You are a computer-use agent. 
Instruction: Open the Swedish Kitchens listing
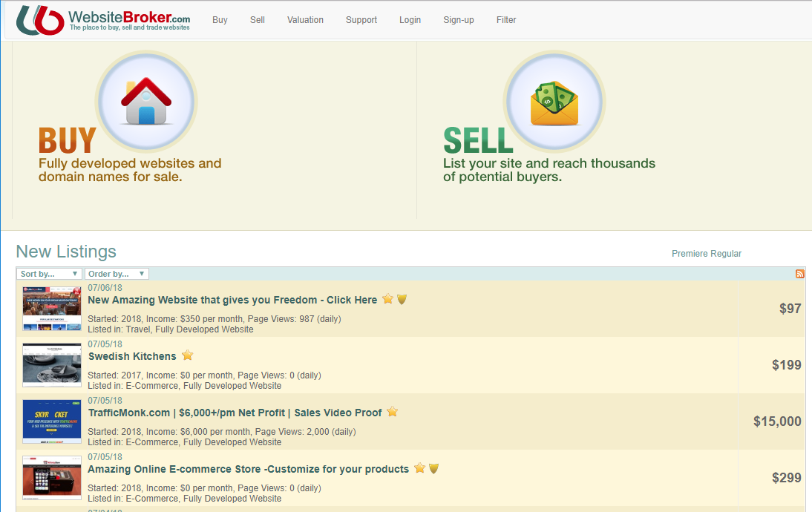pos(133,356)
